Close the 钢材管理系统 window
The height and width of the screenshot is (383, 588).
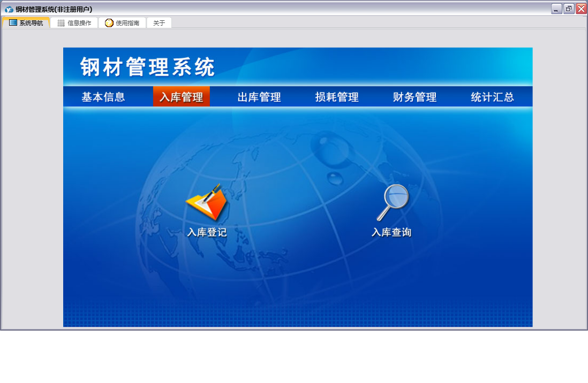(x=581, y=9)
